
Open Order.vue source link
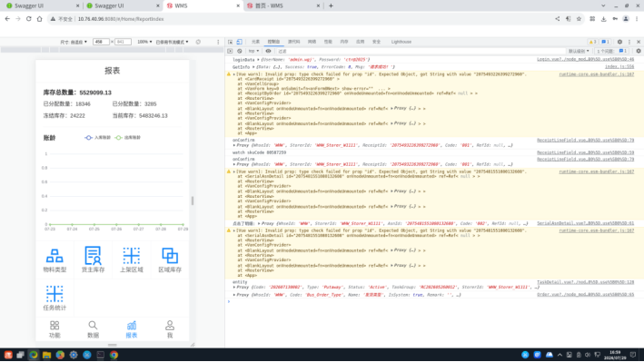pyautogui.click(x=585, y=295)
